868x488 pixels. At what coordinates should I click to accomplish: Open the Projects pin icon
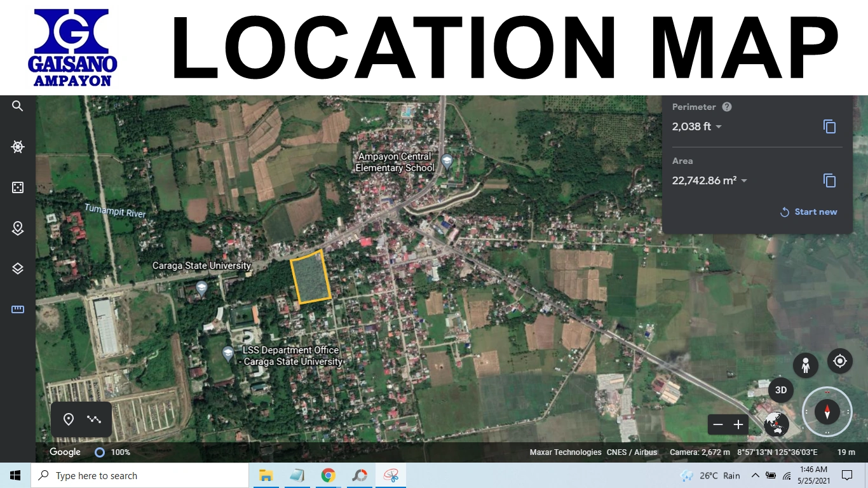(x=18, y=228)
